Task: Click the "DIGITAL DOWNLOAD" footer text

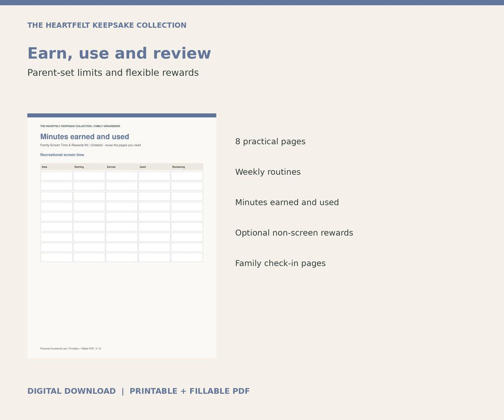Action: (71, 391)
